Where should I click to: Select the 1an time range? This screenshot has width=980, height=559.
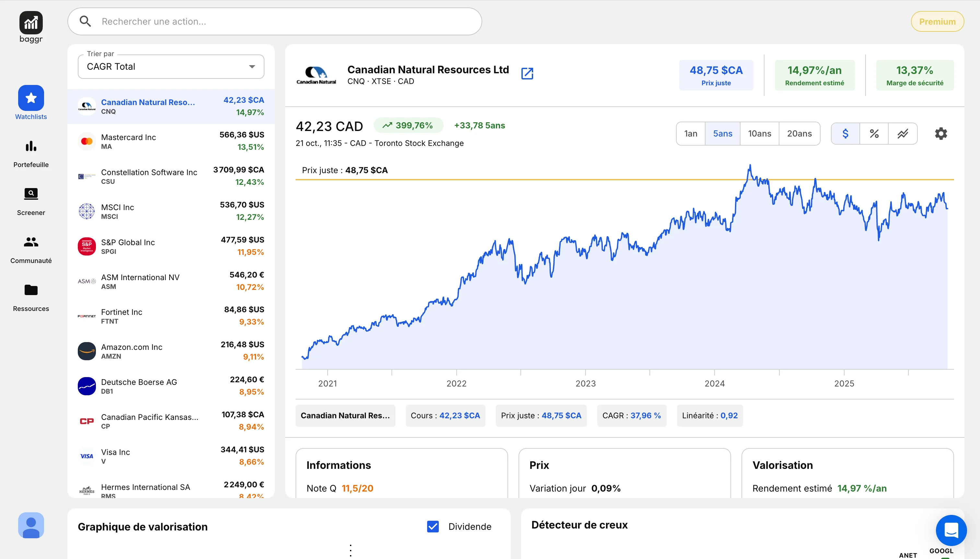tap(691, 134)
